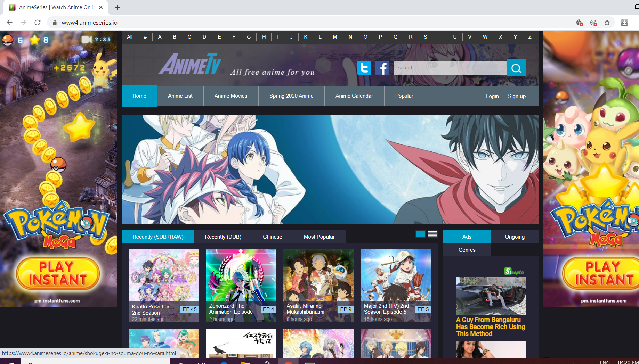The width and height of the screenshot is (639, 364).
Task: Click the 04:20 PM taskbar clock
Action: point(628,362)
